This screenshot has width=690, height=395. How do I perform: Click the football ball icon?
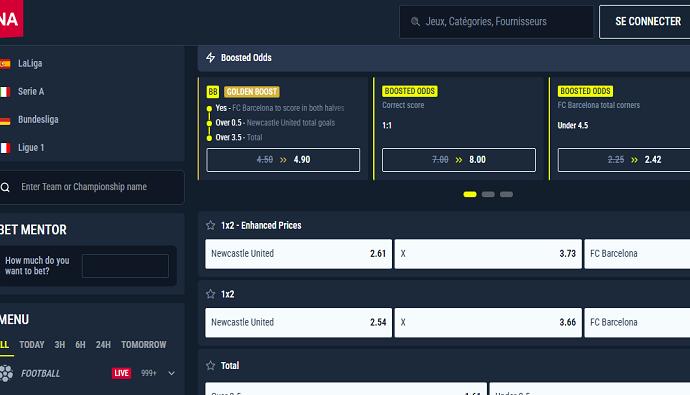(x=6, y=373)
